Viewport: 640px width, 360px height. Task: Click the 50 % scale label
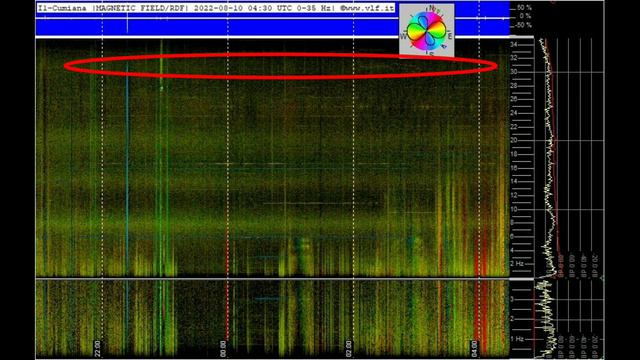click(x=524, y=8)
